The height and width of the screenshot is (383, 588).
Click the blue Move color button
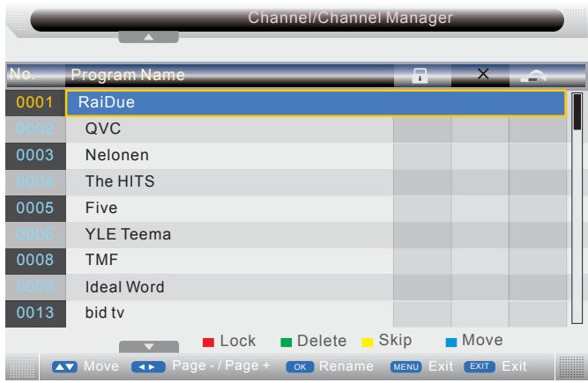[x=451, y=342]
